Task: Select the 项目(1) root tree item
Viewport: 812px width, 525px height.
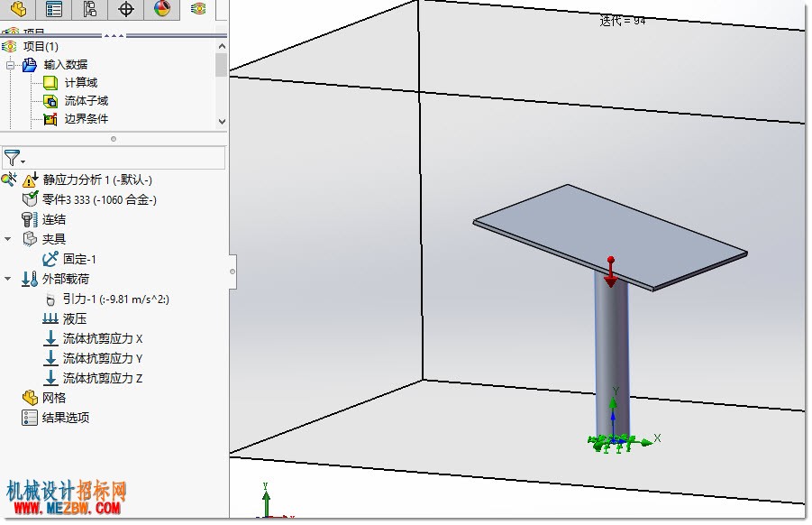Action: click(41, 47)
